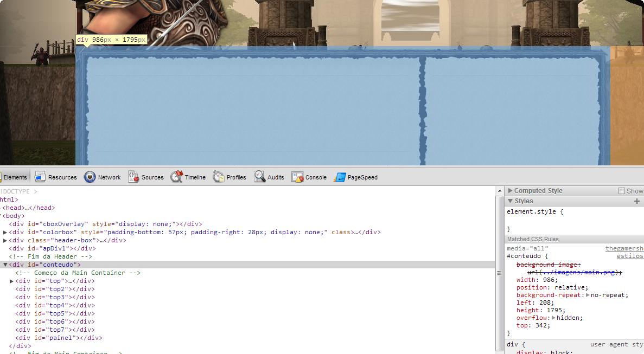Image resolution: width=644 pixels, height=354 pixels.
Task: Click the Console tab label
Action: (x=316, y=178)
